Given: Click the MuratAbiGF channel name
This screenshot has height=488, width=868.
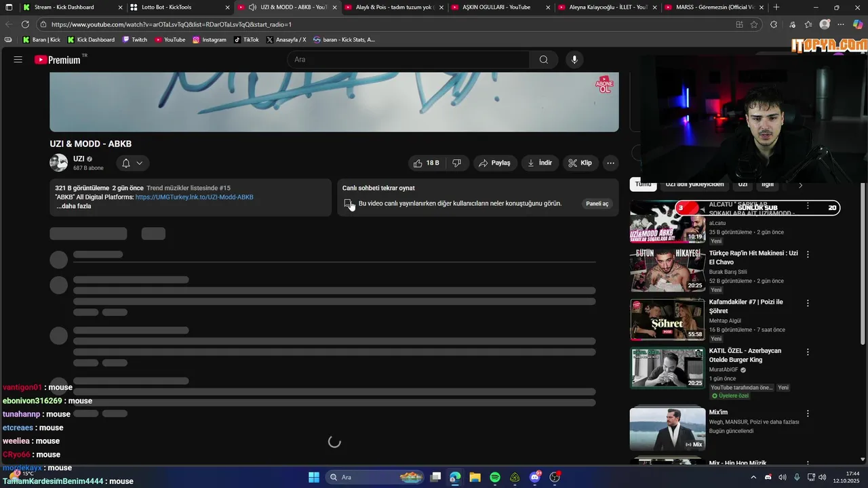Looking at the screenshot, I should (724, 370).
